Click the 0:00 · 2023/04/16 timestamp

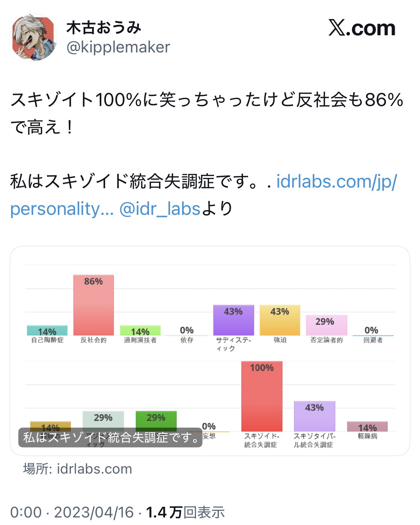pyautogui.click(x=72, y=512)
